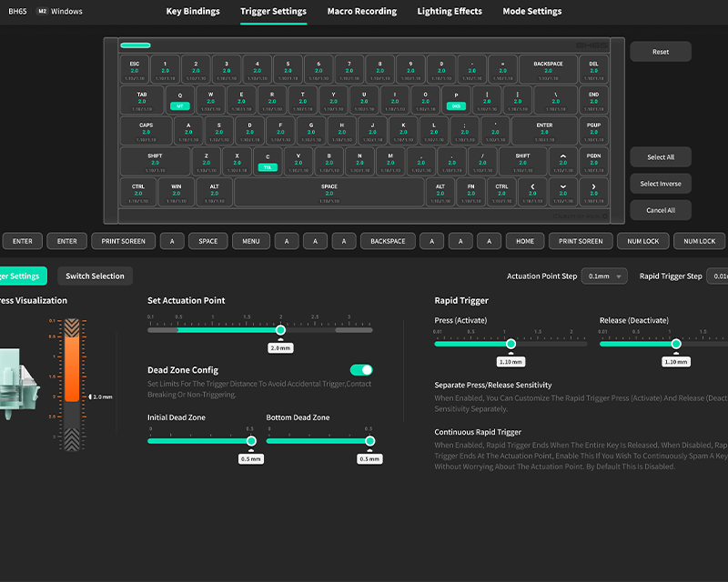Select the C key with TGL badge
The width and height of the screenshot is (728, 582).
[x=268, y=161]
